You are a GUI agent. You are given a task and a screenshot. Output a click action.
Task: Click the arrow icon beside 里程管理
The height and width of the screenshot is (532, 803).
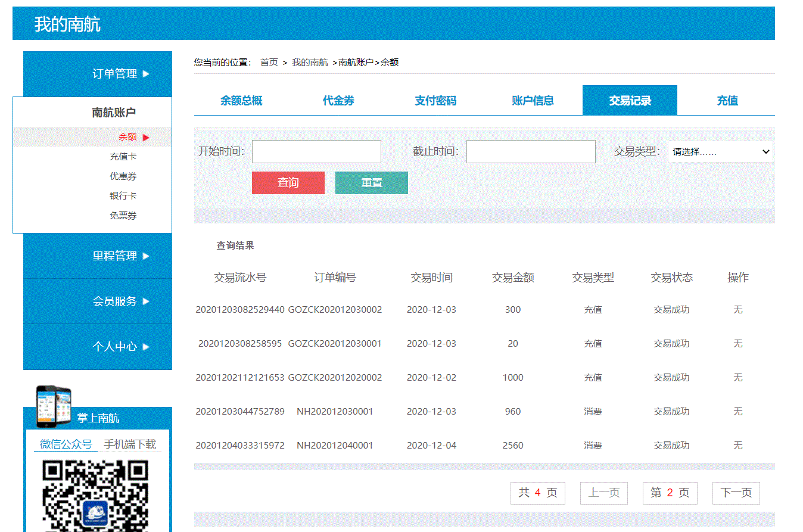tap(147, 256)
